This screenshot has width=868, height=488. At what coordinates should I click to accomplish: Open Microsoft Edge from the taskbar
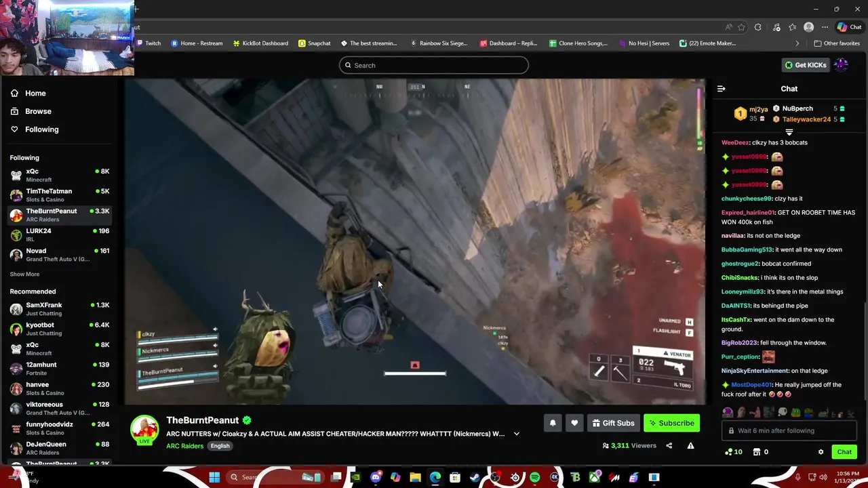pos(435,477)
